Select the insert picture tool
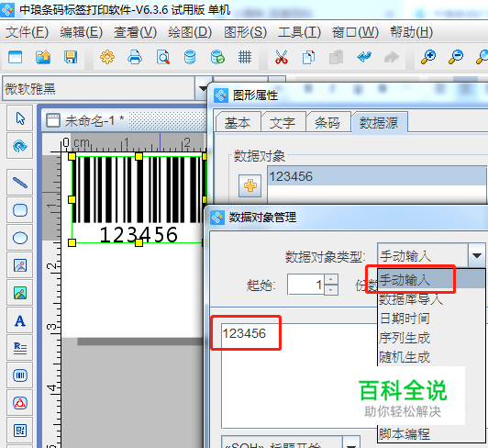 [x=20, y=265]
